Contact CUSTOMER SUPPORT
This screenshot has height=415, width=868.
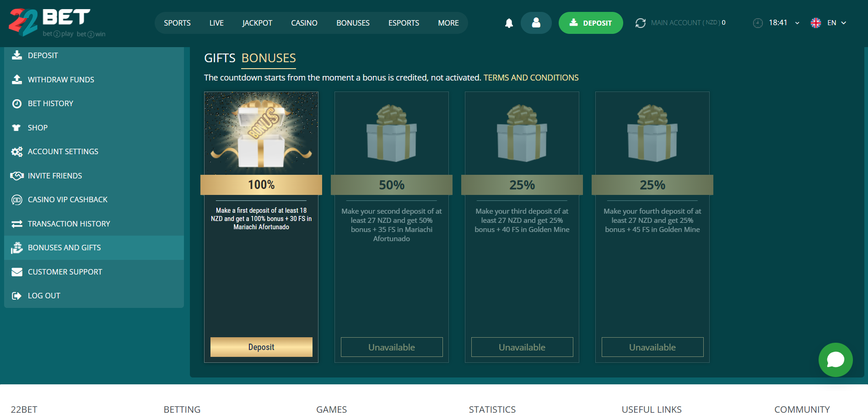click(x=94, y=272)
